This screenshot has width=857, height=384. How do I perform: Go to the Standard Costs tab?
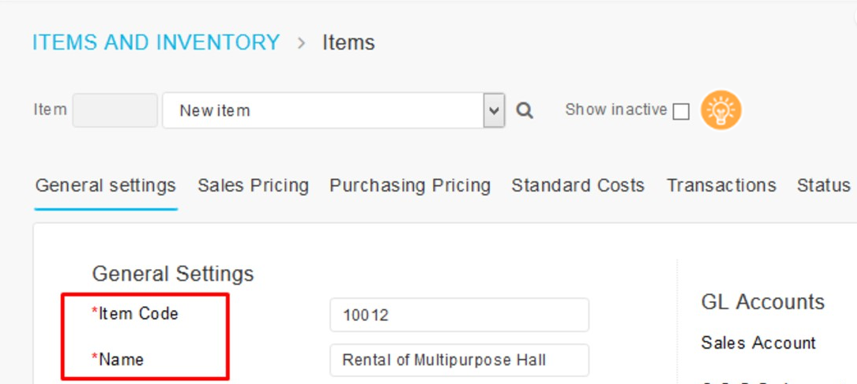(x=578, y=186)
